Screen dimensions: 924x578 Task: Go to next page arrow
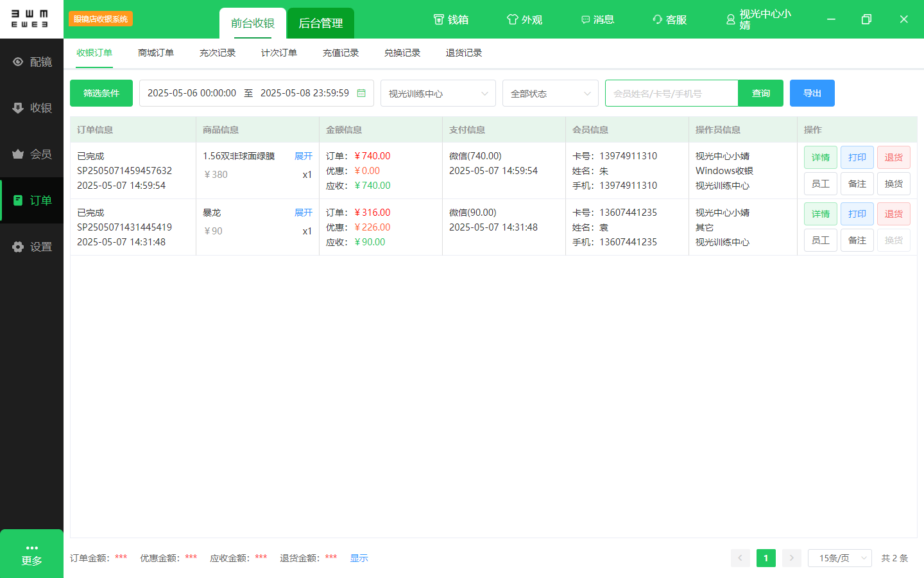pos(792,558)
